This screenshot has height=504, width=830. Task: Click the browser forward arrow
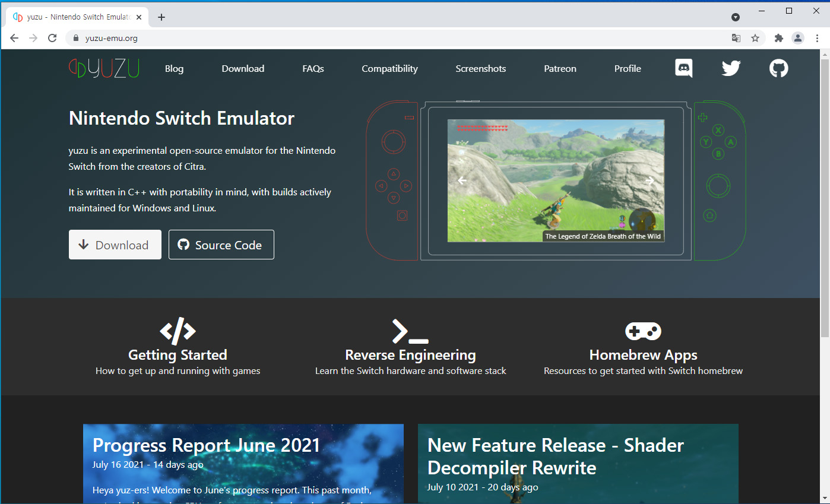point(33,38)
